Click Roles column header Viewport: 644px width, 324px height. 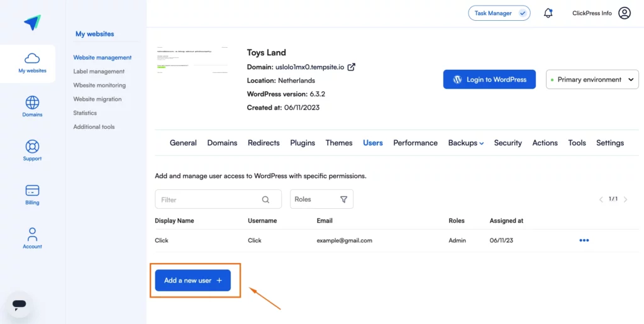457,221
